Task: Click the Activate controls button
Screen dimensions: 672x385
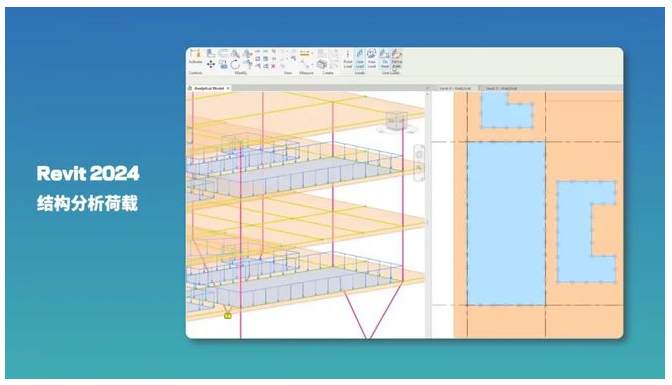Action: click(195, 57)
